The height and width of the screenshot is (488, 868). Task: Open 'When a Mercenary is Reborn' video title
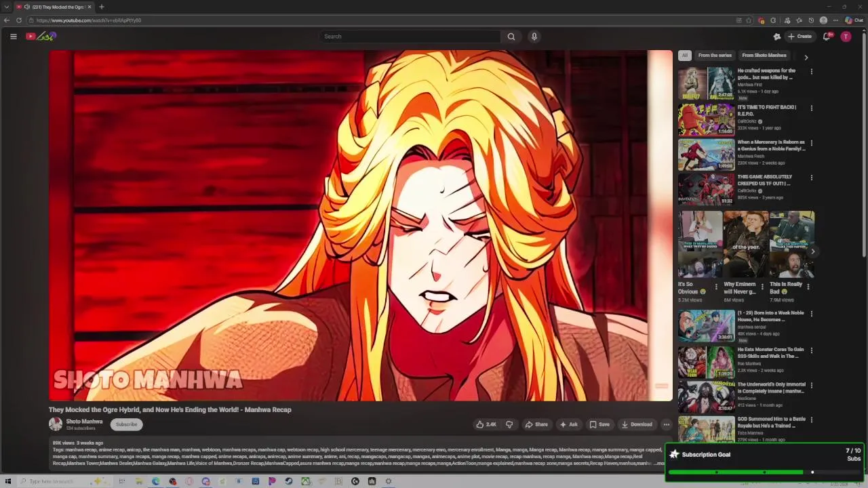pos(771,146)
